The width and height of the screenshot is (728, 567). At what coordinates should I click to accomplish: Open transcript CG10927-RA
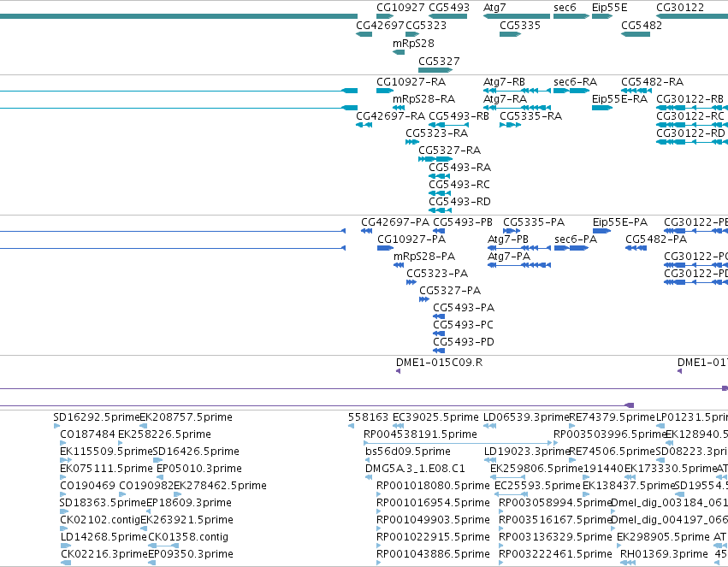(x=411, y=82)
